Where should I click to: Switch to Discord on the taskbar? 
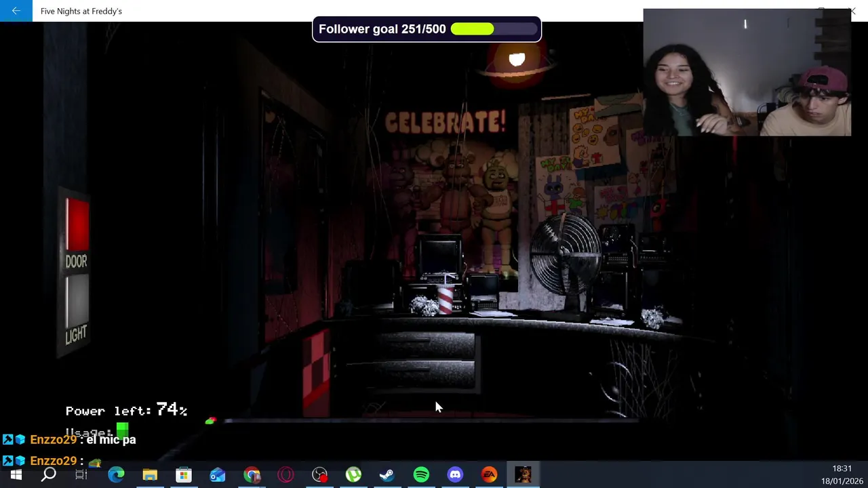click(455, 475)
